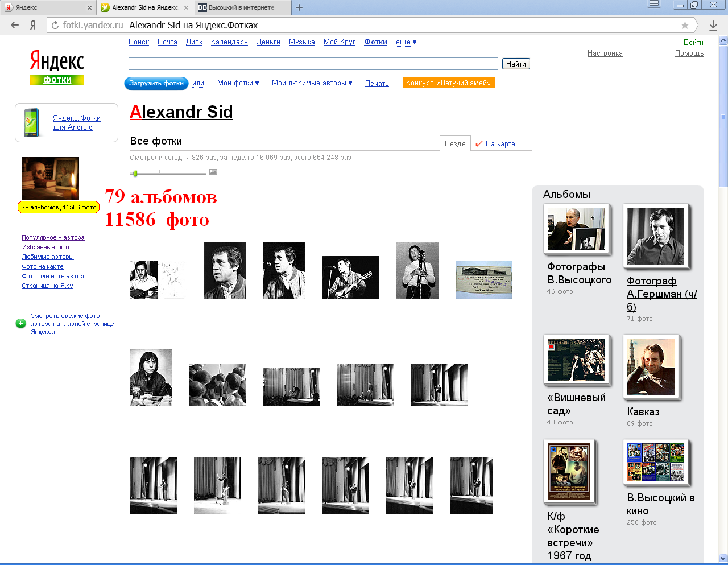The image size is (728, 565).
Task: Reload the page with refresh icon
Action: pos(55,25)
